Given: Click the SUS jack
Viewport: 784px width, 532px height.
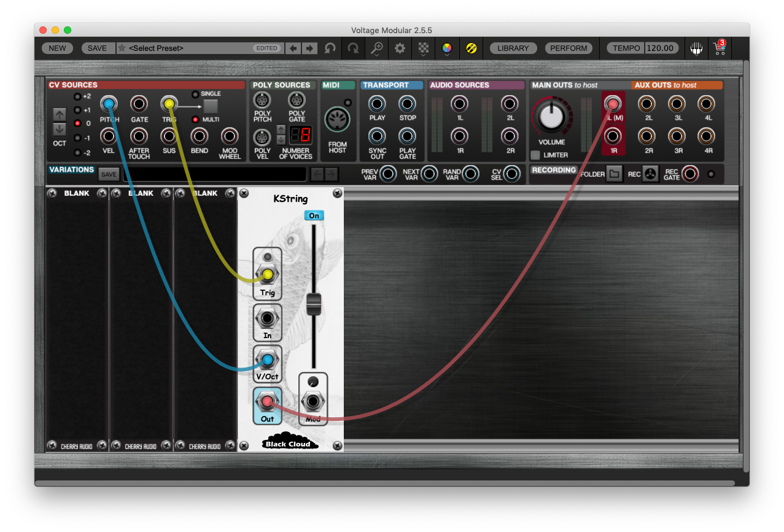Looking at the screenshot, I should [169, 136].
